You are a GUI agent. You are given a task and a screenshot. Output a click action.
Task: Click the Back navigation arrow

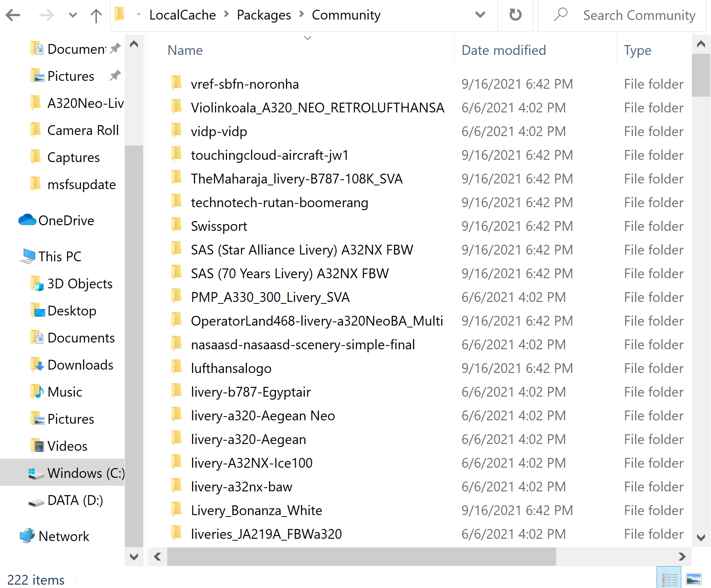[x=14, y=15]
